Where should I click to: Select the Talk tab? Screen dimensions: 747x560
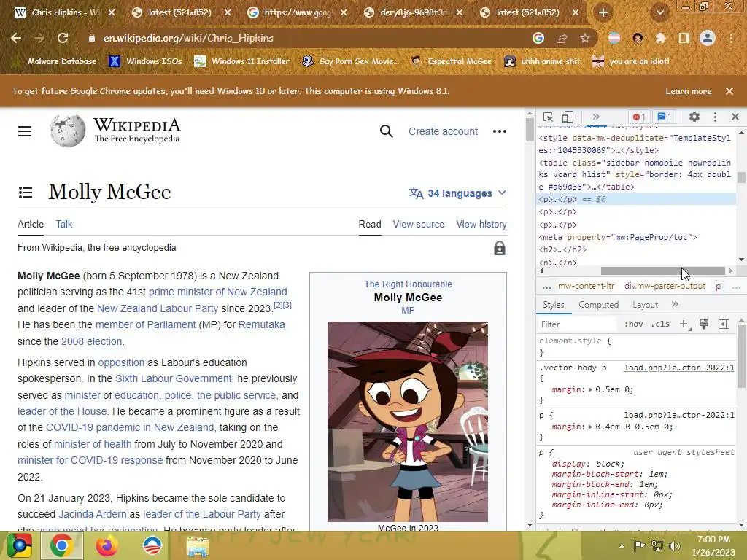(x=64, y=225)
